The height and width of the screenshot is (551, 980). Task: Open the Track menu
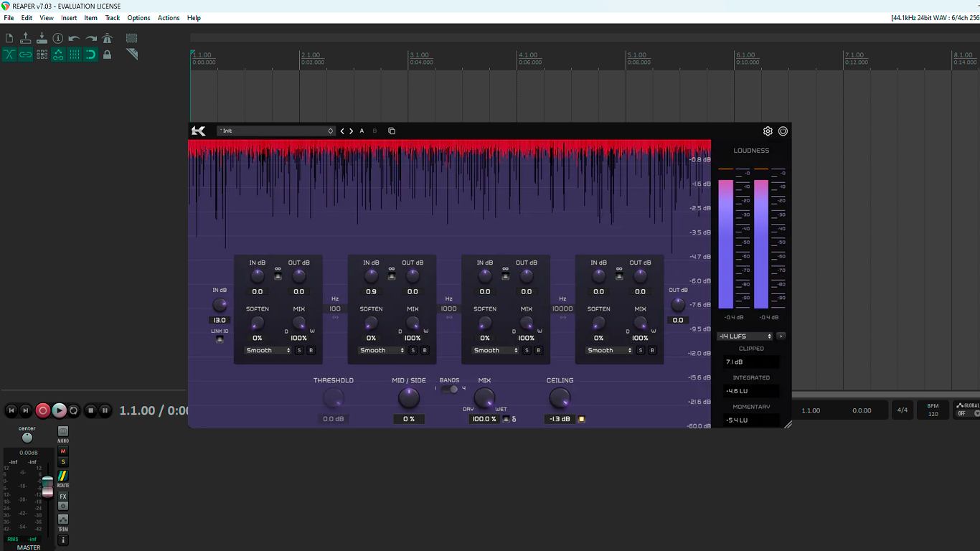[x=113, y=18]
